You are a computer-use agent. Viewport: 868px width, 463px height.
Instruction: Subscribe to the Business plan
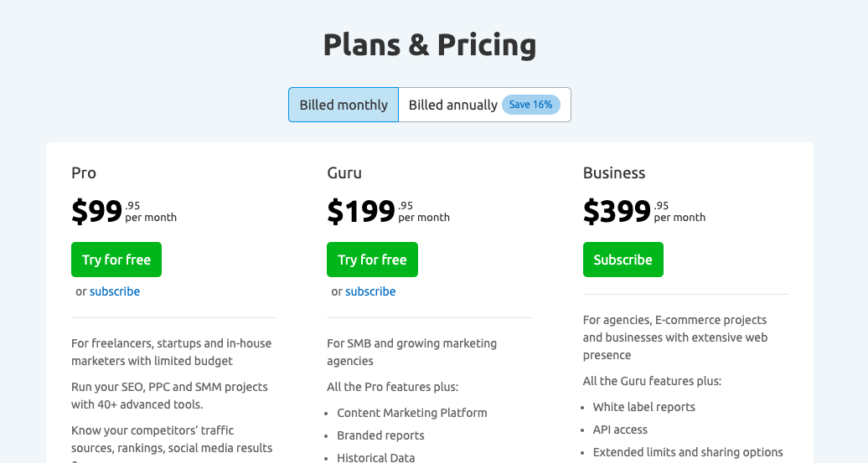623,260
